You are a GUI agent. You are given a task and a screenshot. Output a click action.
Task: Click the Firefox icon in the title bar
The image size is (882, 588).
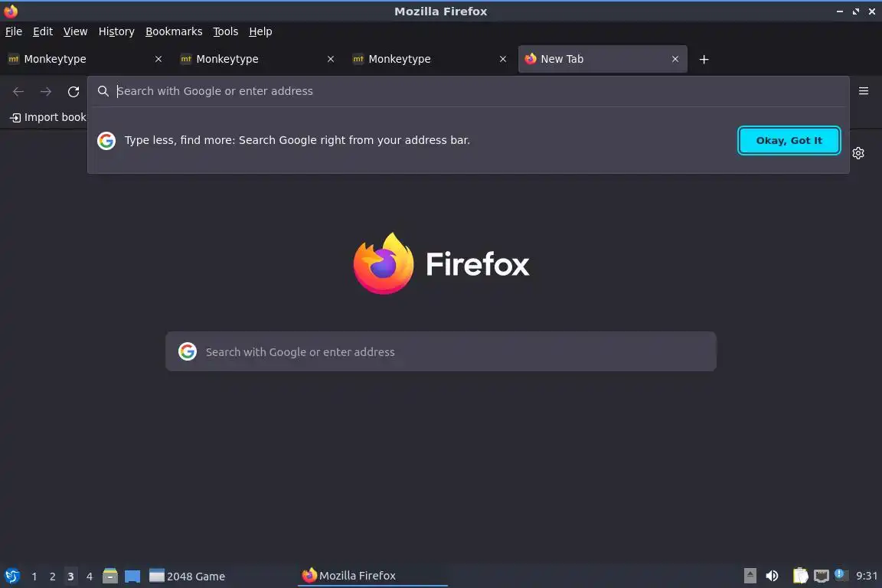point(11,11)
